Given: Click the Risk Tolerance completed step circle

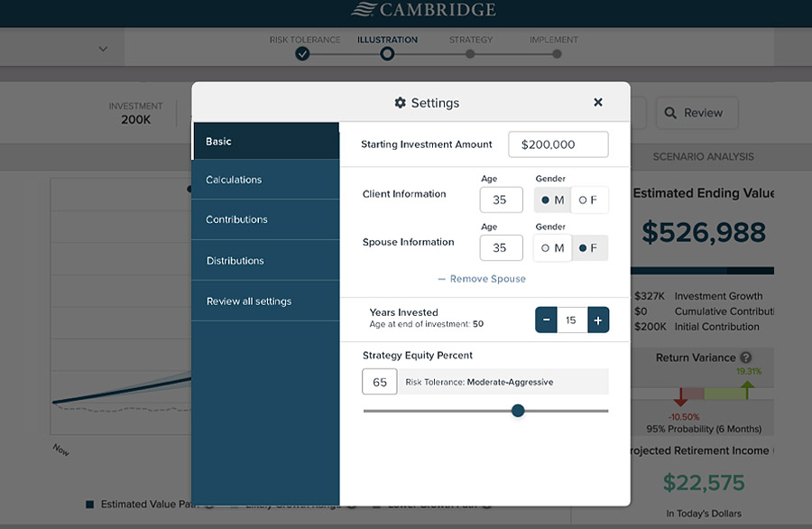Looking at the screenshot, I should pyautogui.click(x=303, y=54).
